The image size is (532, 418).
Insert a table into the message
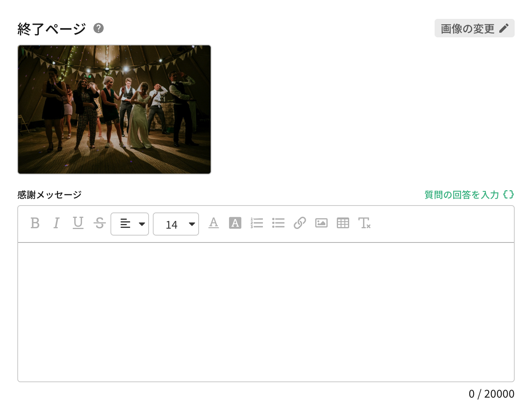343,223
